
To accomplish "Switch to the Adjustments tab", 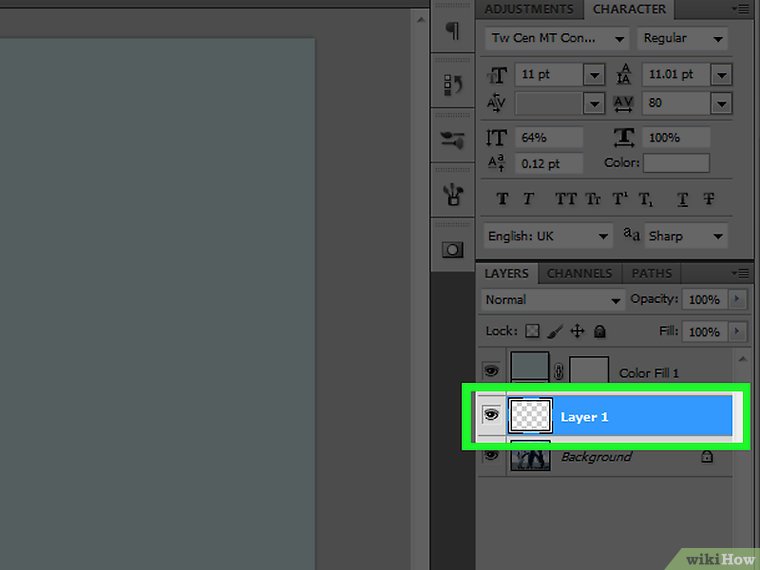I will pyautogui.click(x=529, y=9).
